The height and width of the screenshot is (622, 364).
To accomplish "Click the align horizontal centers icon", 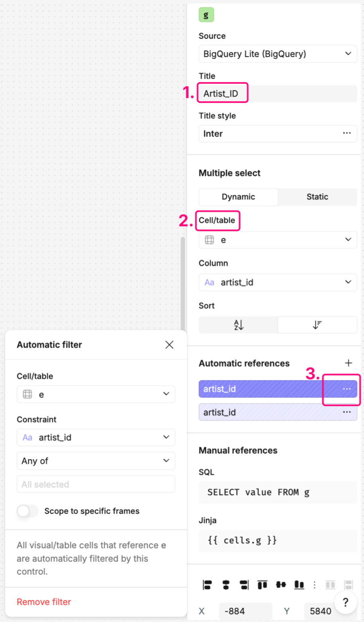I will click(x=226, y=585).
